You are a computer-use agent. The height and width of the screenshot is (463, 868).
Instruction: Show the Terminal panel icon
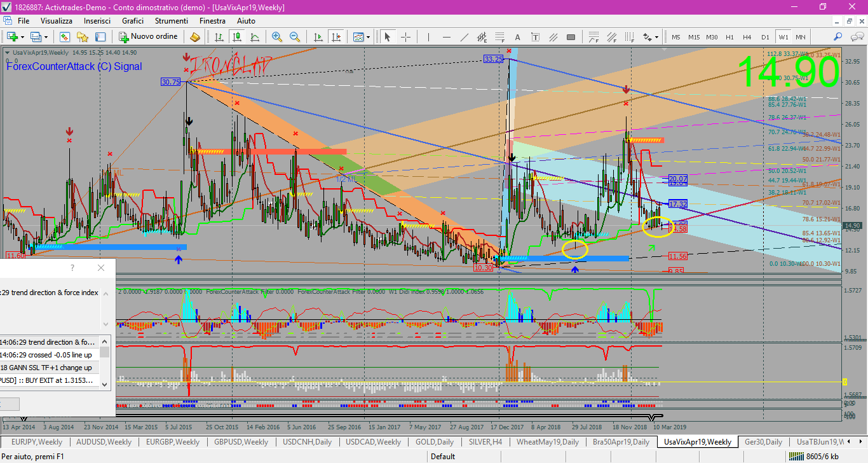click(100, 37)
